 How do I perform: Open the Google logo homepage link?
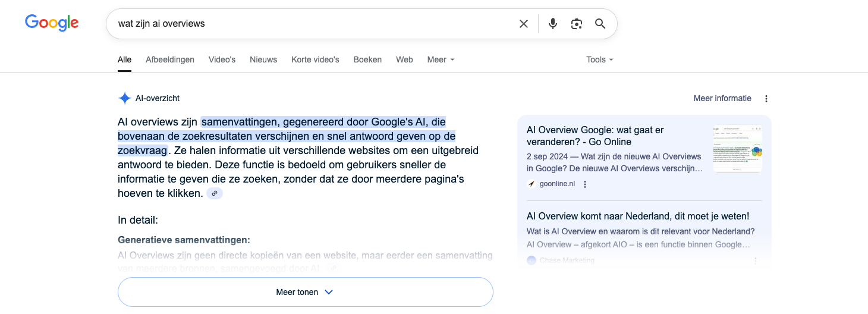coord(52,23)
